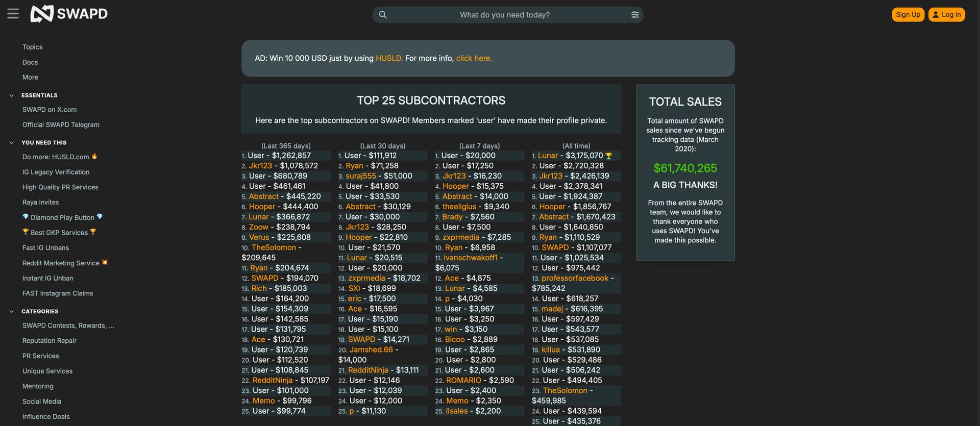
Task: Click fire icon beside HUSLD.com link
Action: click(x=94, y=157)
